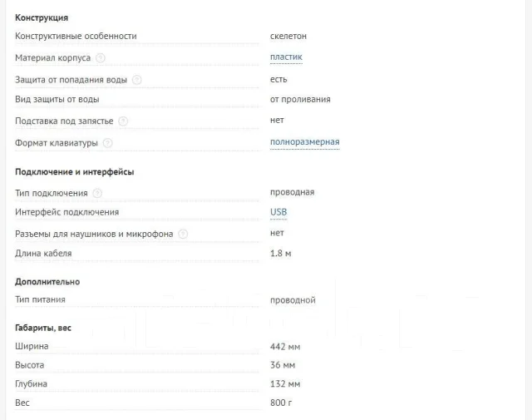Image resolution: width=532 pixels, height=420 pixels.
Task: Click the Тип питания проводной value
Action: point(293,300)
